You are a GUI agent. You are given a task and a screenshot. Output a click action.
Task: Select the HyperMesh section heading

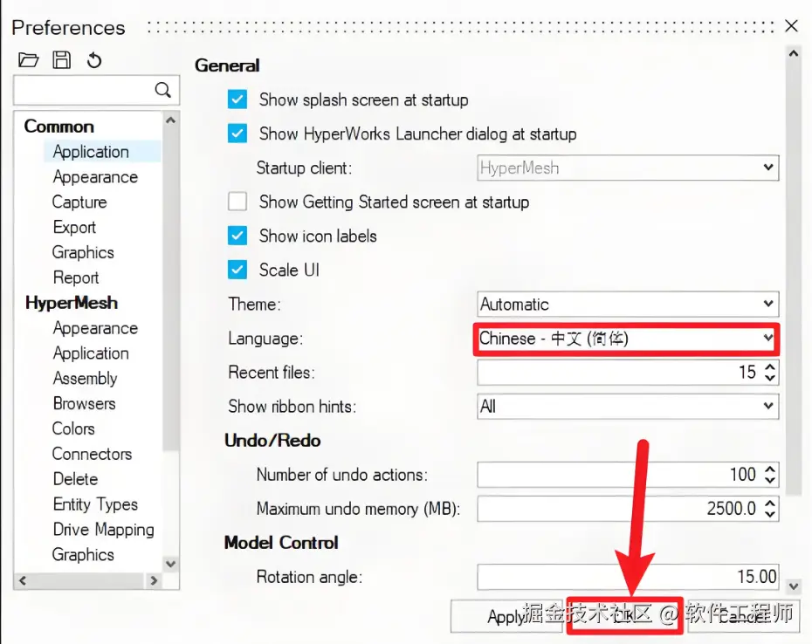point(72,303)
